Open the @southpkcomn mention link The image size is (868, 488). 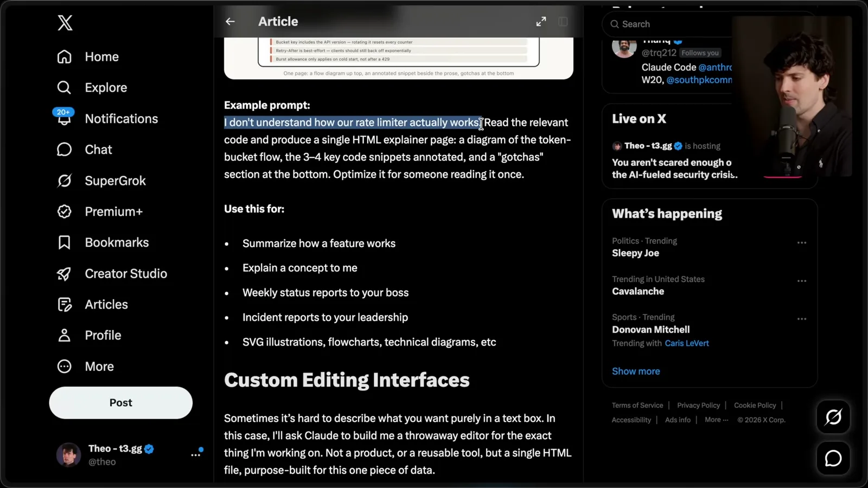coord(699,80)
